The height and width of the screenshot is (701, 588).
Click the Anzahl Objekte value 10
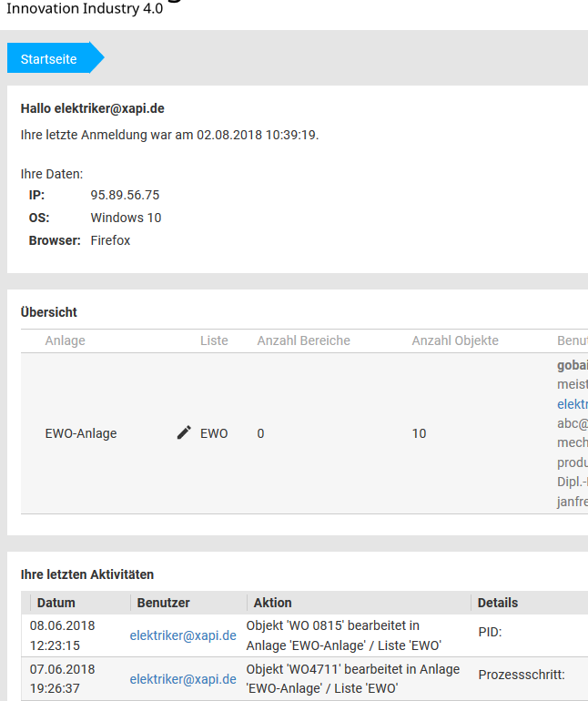419,433
